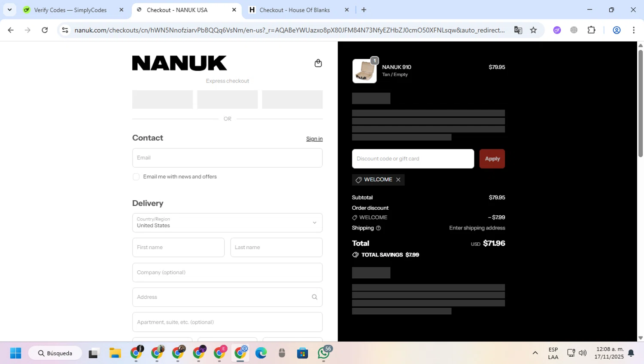
Task: Switch to Verify Codes — SimplyCodes tab
Action: tap(70, 10)
